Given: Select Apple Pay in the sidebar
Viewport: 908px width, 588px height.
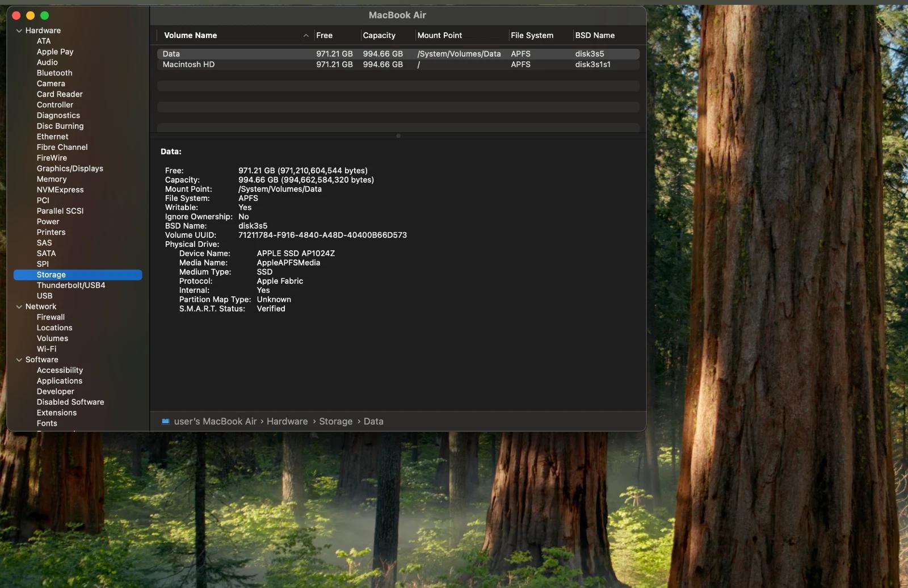Looking at the screenshot, I should pos(55,52).
